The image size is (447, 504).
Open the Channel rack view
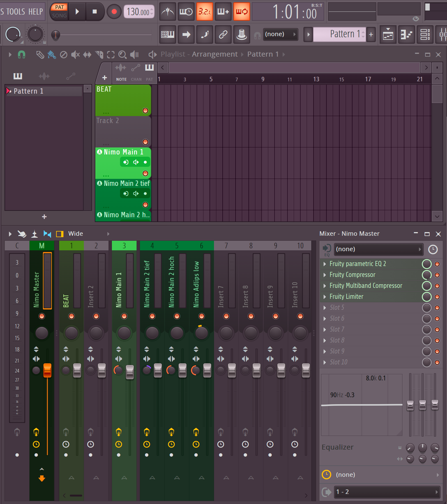pos(425,34)
